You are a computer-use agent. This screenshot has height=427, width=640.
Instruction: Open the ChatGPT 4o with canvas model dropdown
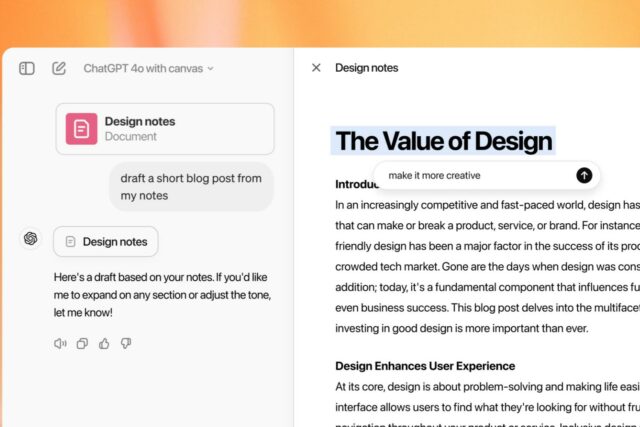(148, 69)
